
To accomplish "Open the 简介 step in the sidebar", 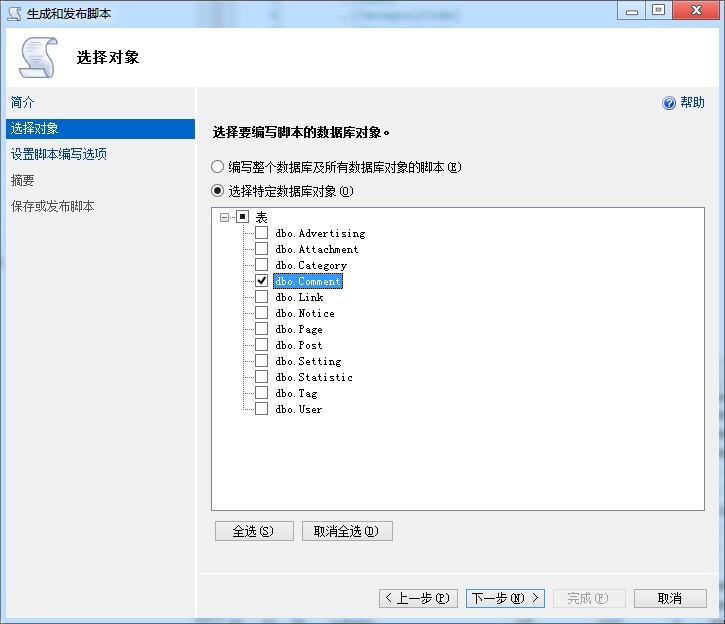I will point(23,102).
